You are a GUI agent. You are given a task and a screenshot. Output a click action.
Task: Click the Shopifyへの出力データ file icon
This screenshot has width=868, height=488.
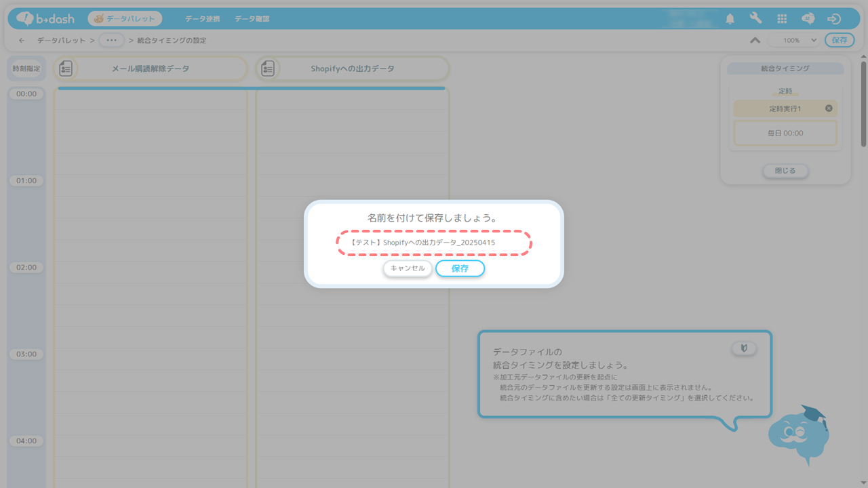pyautogui.click(x=268, y=68)
